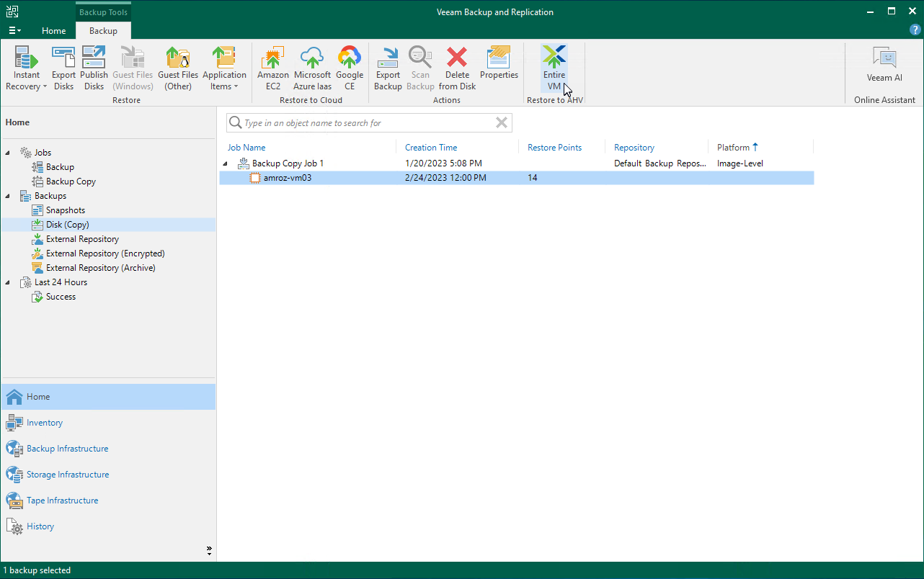This screenshot has height=579, width=924.
Task: Select Disk (Copy) in the tree
Action: tap(61, 225)
